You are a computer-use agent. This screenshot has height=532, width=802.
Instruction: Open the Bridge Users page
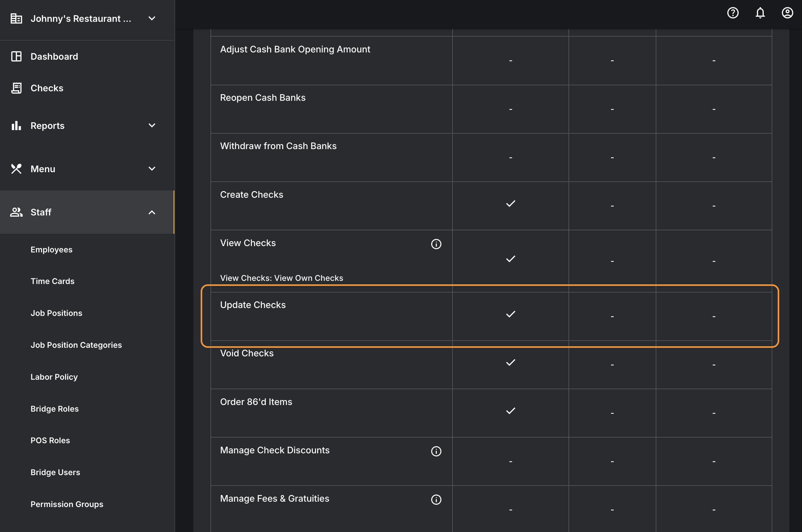pos(55,472)
